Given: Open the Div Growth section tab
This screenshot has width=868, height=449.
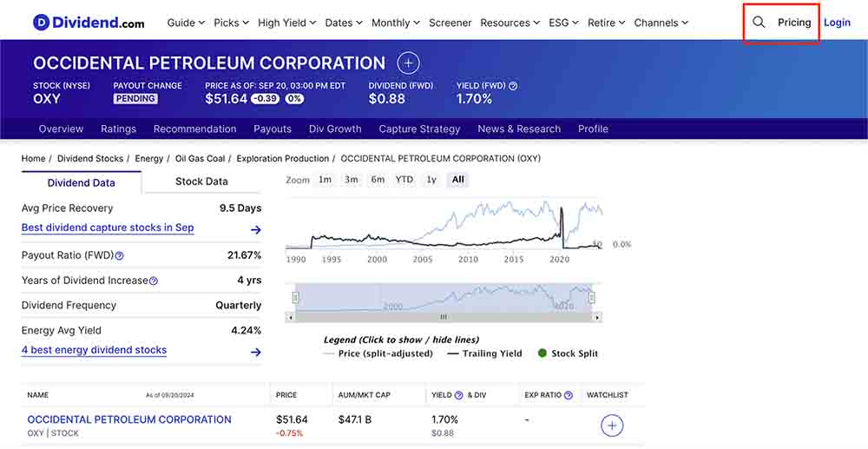Looking at the screenshot, I should [x=335, y=129].
